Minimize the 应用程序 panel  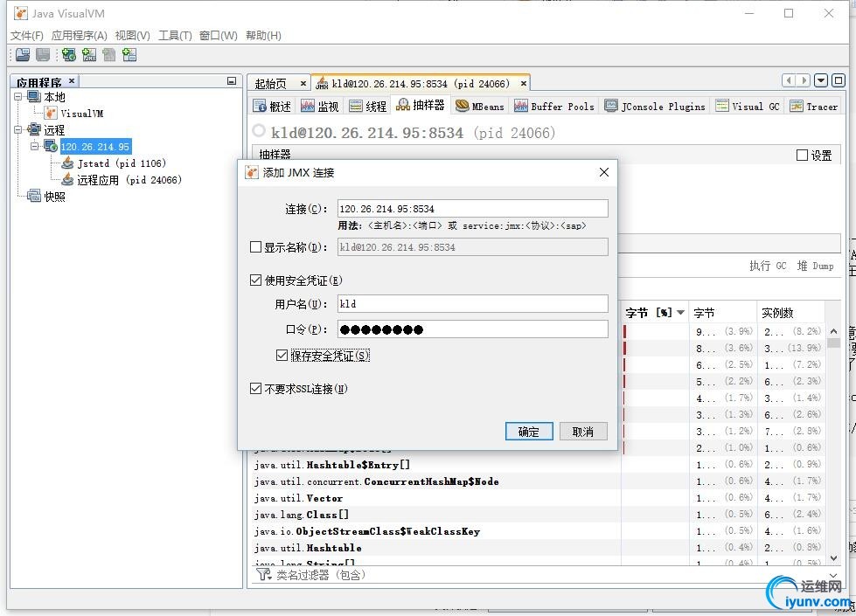(232, 80)
